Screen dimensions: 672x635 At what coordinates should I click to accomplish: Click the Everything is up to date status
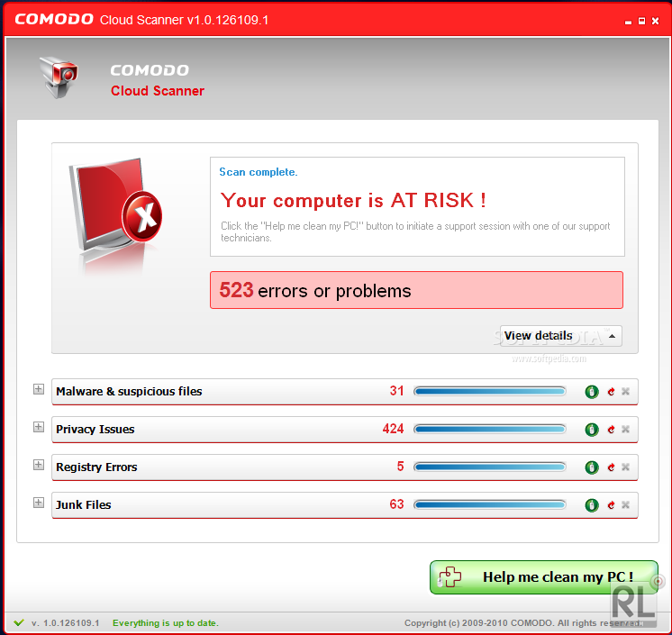point(165,623)
